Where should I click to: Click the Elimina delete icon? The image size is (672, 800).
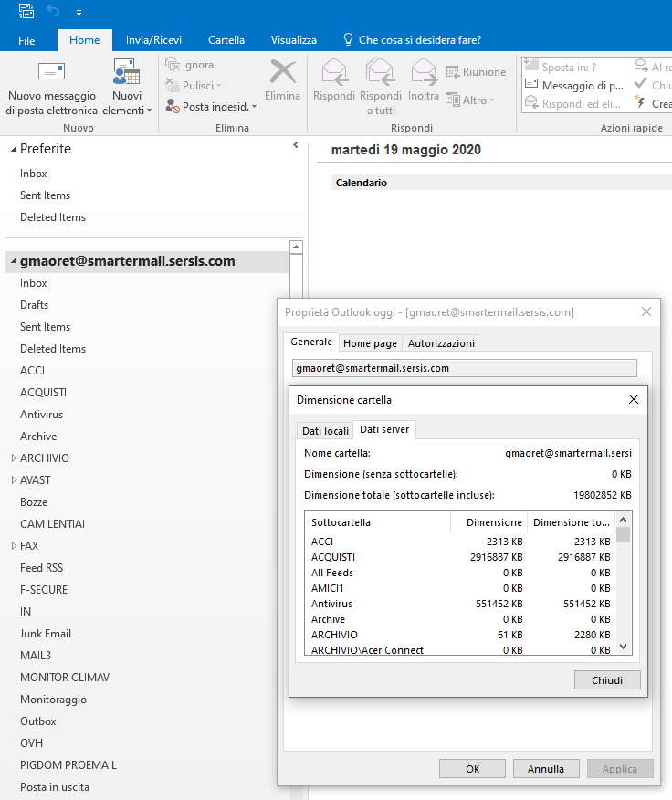tap(282, 73)
